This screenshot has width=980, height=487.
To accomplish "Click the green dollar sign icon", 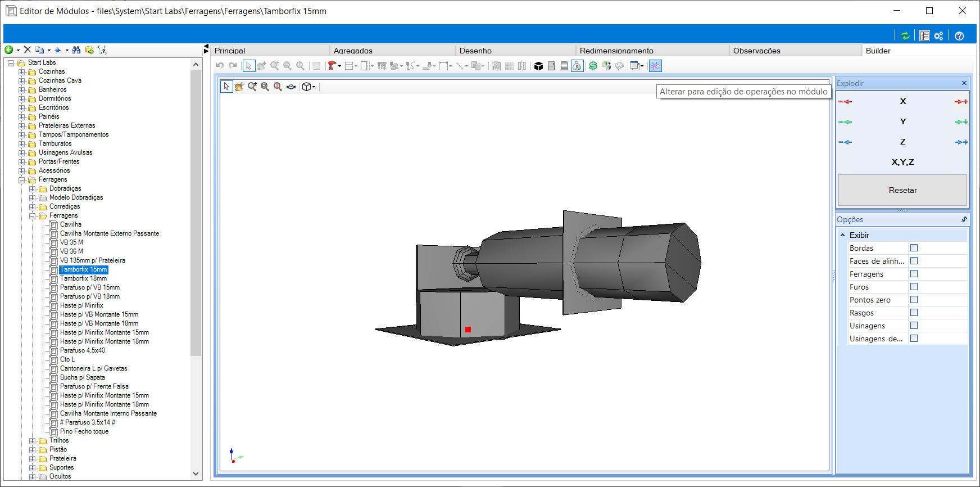I will tap(593, 66).
